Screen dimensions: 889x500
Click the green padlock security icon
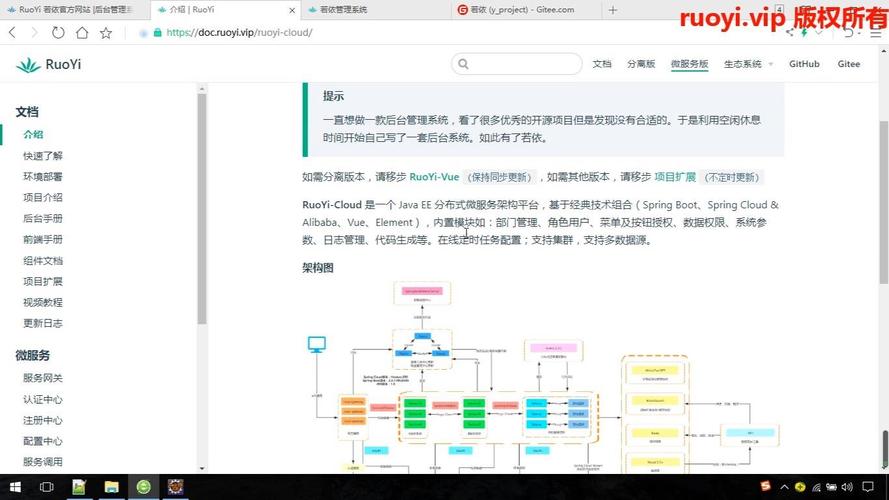click(x=158, y=33)
